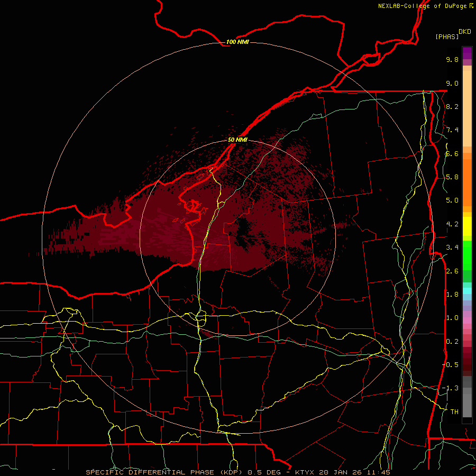Click the 9.8 scale value

(452, 59)
